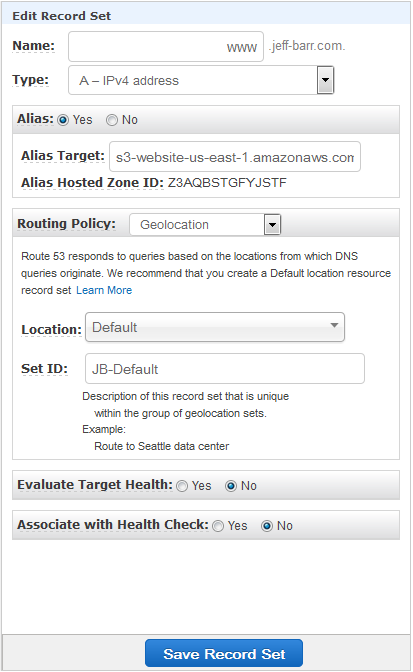
Task: Choose No for Associate with Health Check
Action: 267,526
